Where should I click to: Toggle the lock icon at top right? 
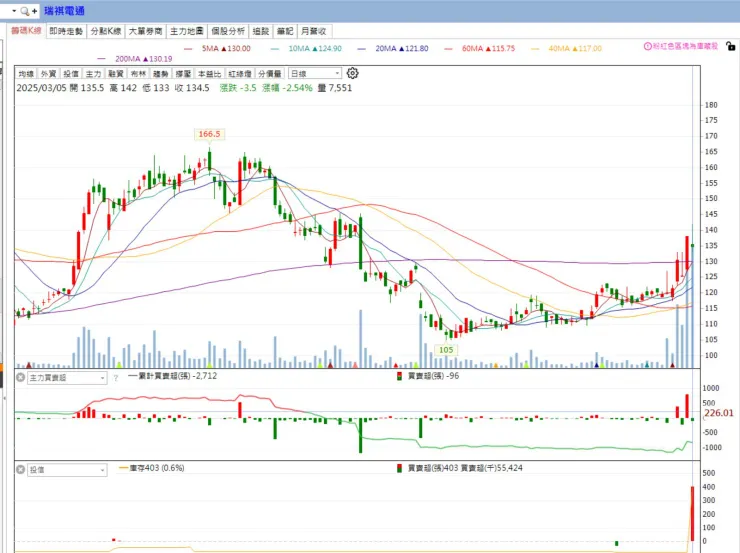tap(730, 46)
